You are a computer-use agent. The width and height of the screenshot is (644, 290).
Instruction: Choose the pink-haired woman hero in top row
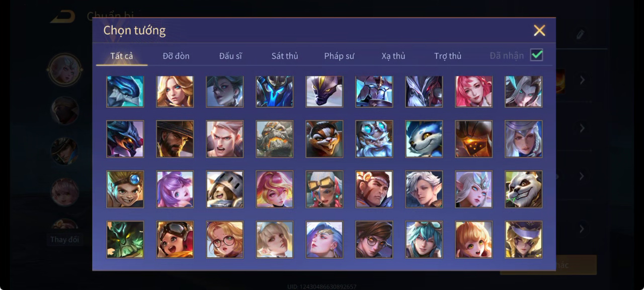point(474,92)
